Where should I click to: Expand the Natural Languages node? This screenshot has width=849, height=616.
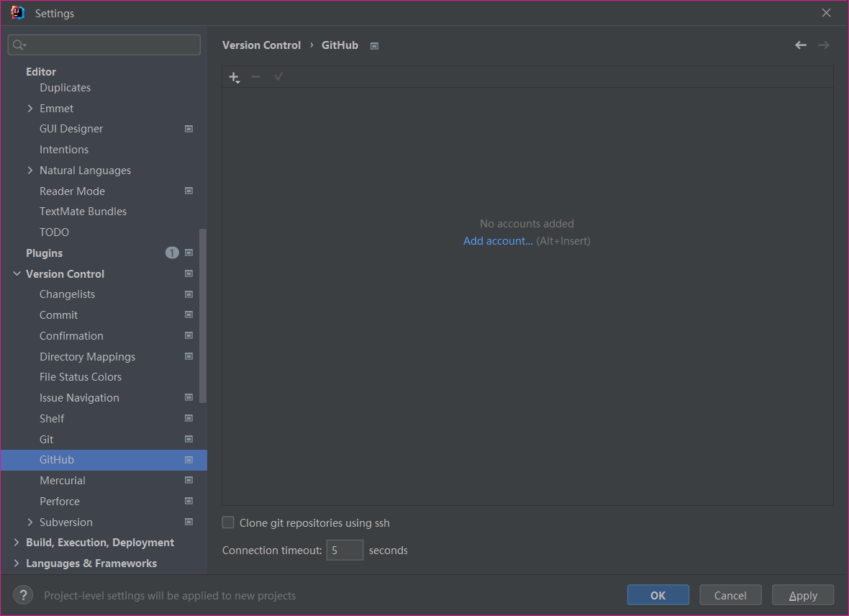pyautogui.click(x=30, y=170)
